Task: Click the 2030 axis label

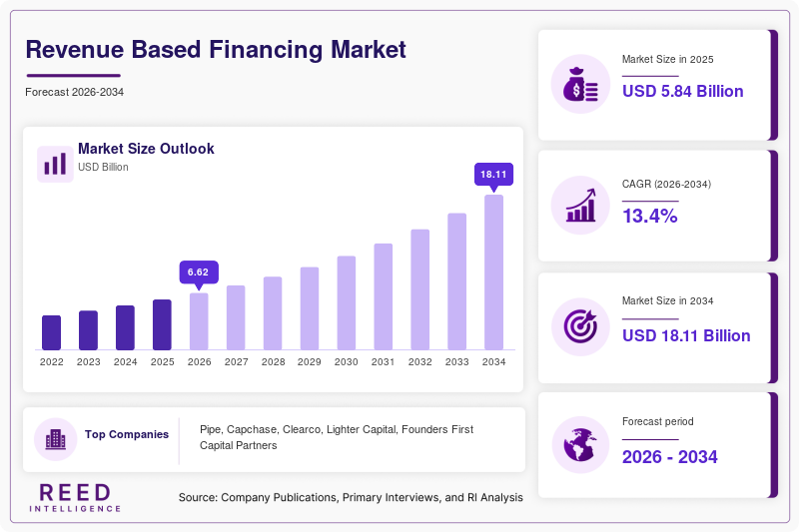Action: (347, 362)
